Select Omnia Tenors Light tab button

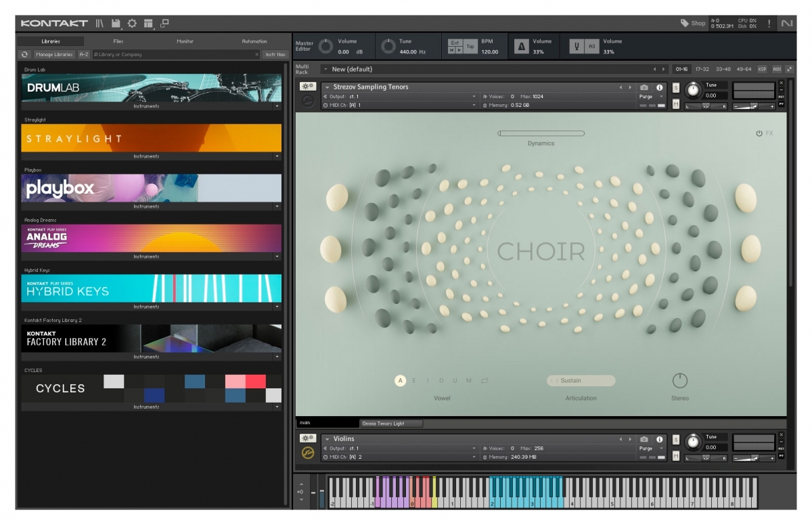coord(392,424)
